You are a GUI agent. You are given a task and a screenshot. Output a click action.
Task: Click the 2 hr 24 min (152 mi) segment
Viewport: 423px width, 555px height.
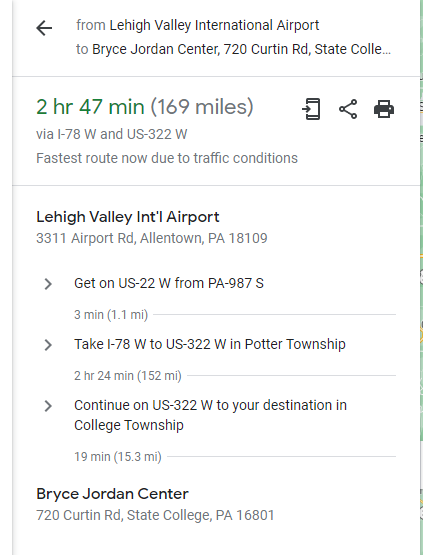(x=128, y=376)
